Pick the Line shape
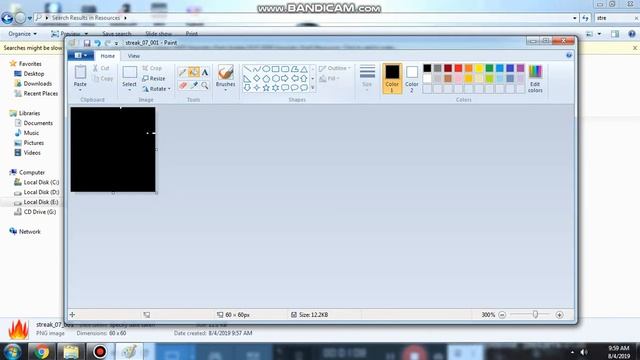Viewport: 640px width, 360px height. 247,69
